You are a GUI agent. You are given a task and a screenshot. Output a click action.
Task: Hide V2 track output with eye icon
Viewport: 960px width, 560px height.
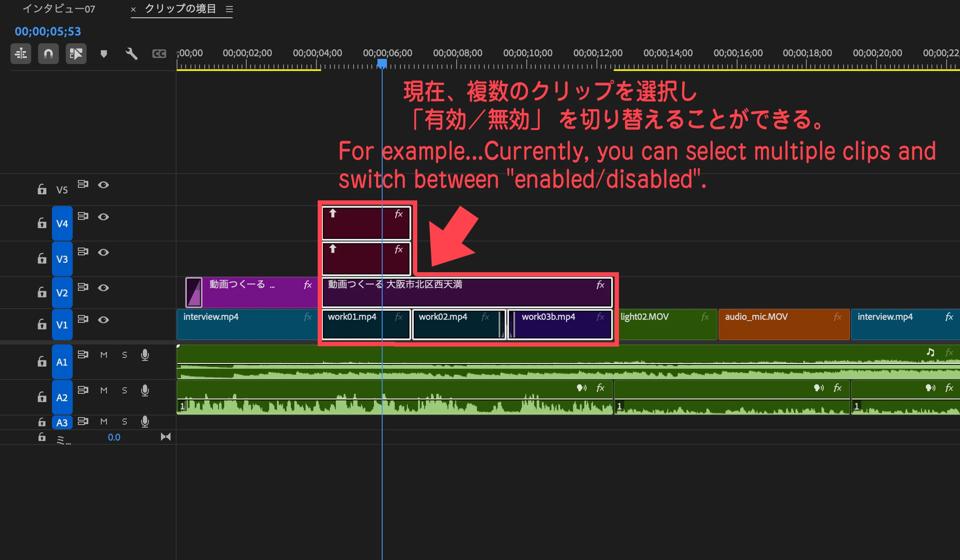(x=103, y=288)
